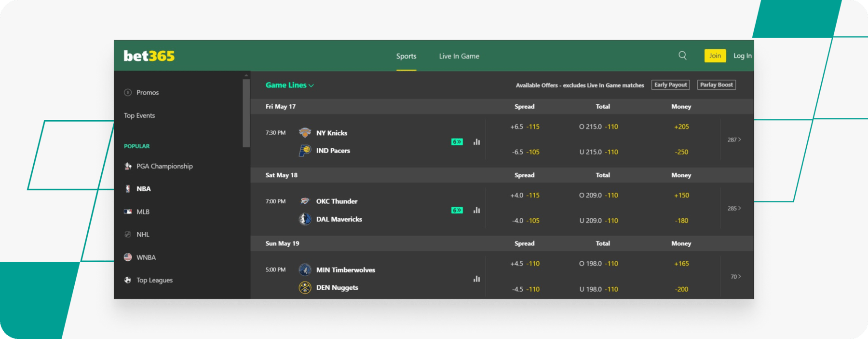
Task: Select DEN Nuggets -200 moneyline
Action: tap(681, 289)
